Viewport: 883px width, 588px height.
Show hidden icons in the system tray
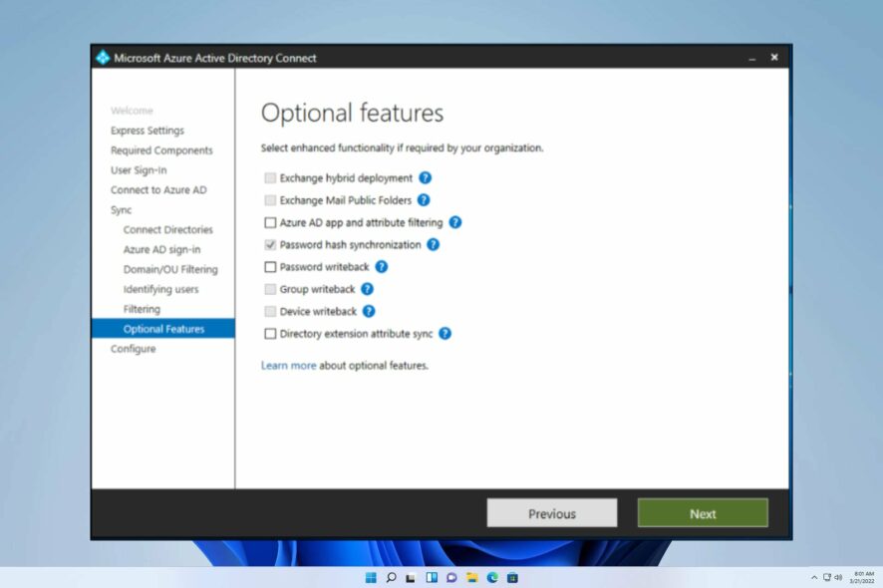(x=813, y=578)
